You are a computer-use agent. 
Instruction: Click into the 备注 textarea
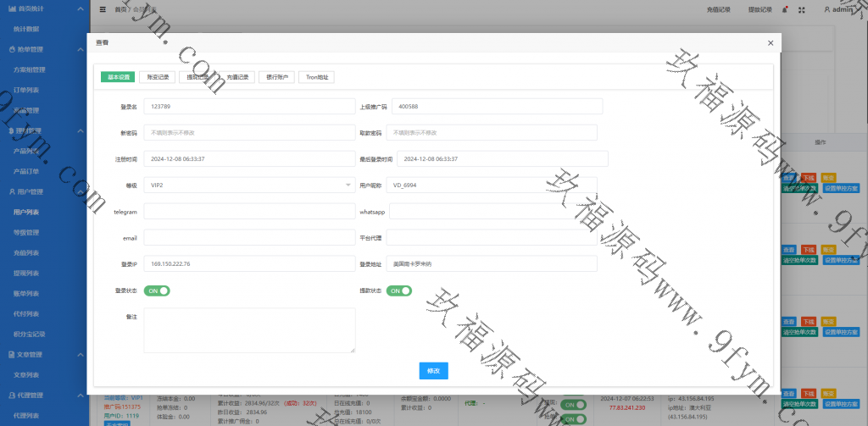coord(249,329)
